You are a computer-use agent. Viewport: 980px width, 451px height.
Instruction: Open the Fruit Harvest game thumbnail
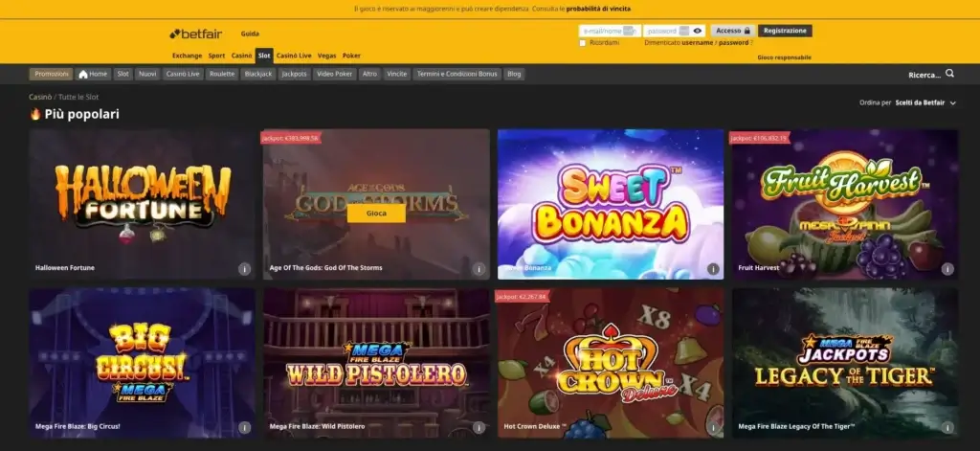(x=845, y=204)
